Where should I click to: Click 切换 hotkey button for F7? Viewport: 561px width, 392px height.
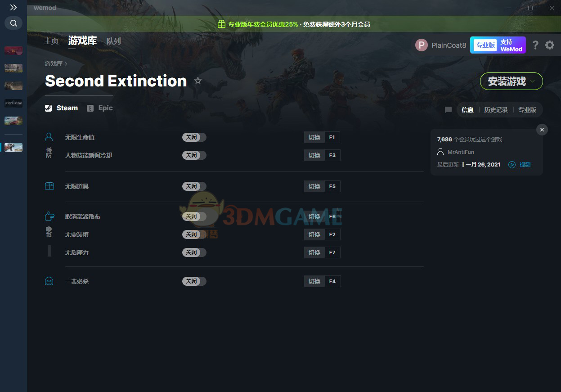click(314, 252)
